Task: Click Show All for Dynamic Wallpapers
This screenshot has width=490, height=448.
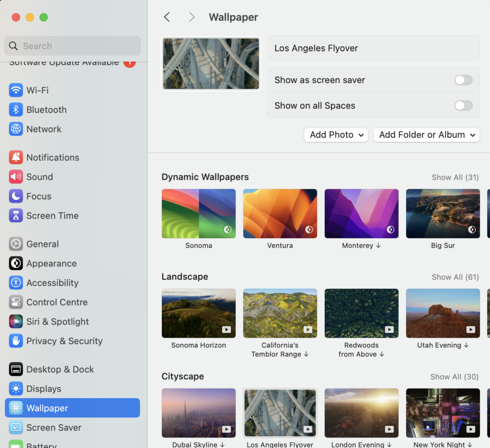Action: point(455,177)
